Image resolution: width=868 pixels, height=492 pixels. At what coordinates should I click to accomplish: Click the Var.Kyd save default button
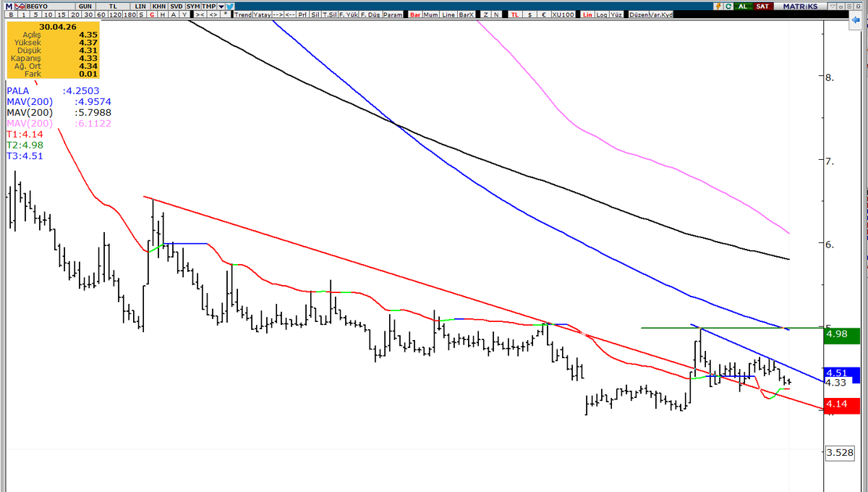(661, 14)
